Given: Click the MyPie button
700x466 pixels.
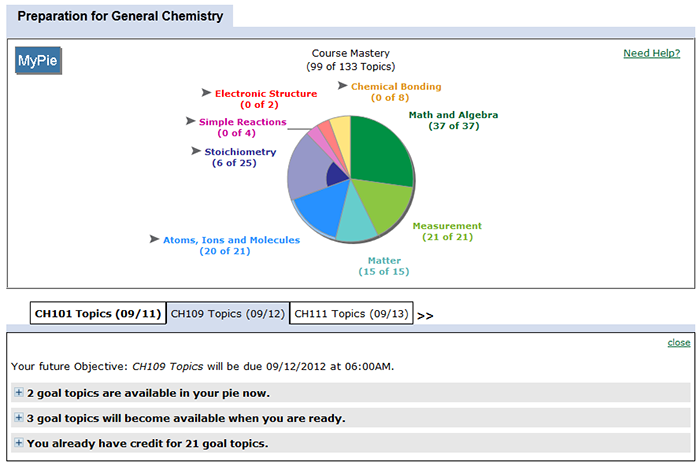Looking at the screenshot, I should [38, 61].
